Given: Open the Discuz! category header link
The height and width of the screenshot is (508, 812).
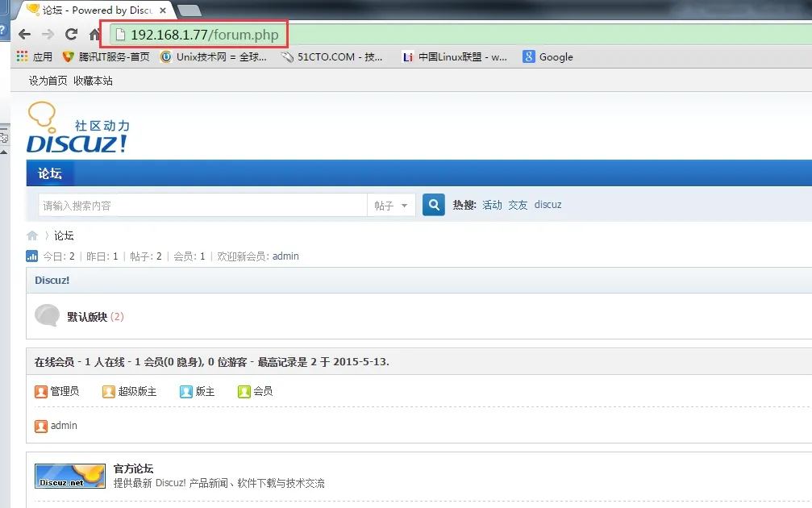Looking at the screenshot, I should click(52, 280).
